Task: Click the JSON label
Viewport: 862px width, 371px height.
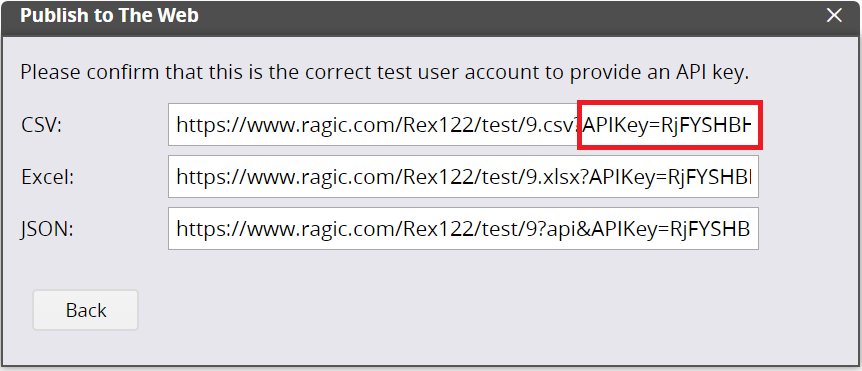Action: click(x=47, y=230)
